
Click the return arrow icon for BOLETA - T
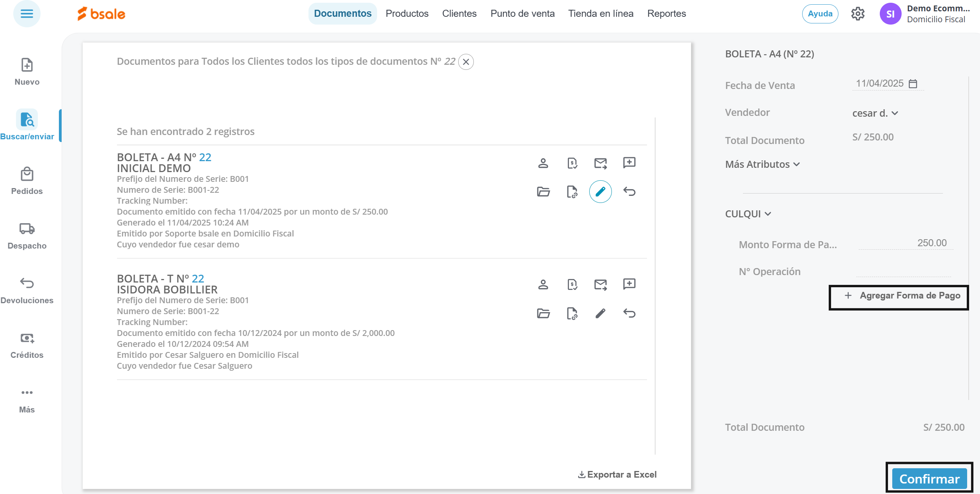click(x=629, y=313)
